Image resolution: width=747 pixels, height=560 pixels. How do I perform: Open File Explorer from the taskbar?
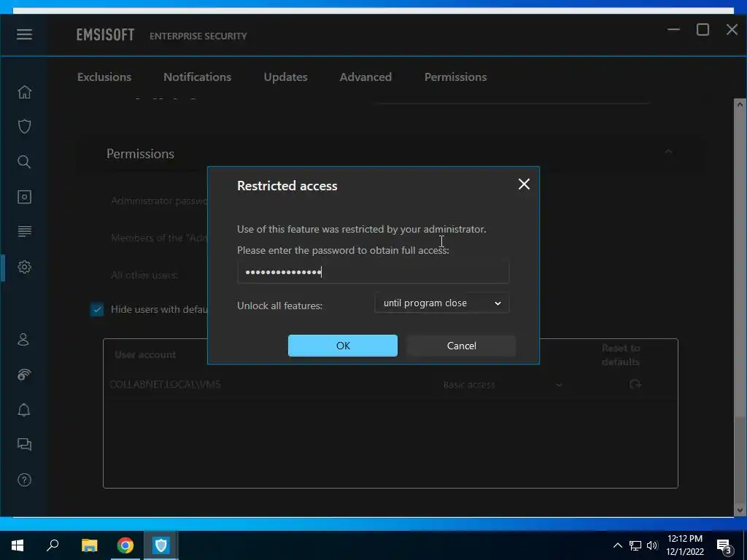[x=89, y=545]
